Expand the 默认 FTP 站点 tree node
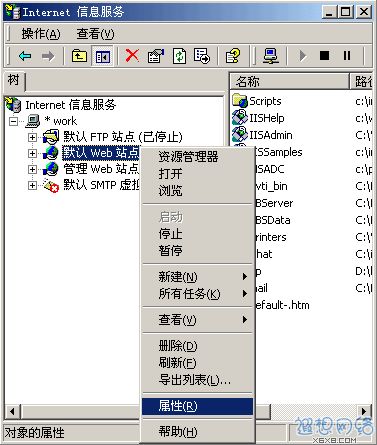The image size is (377, 445). point(32,137)
